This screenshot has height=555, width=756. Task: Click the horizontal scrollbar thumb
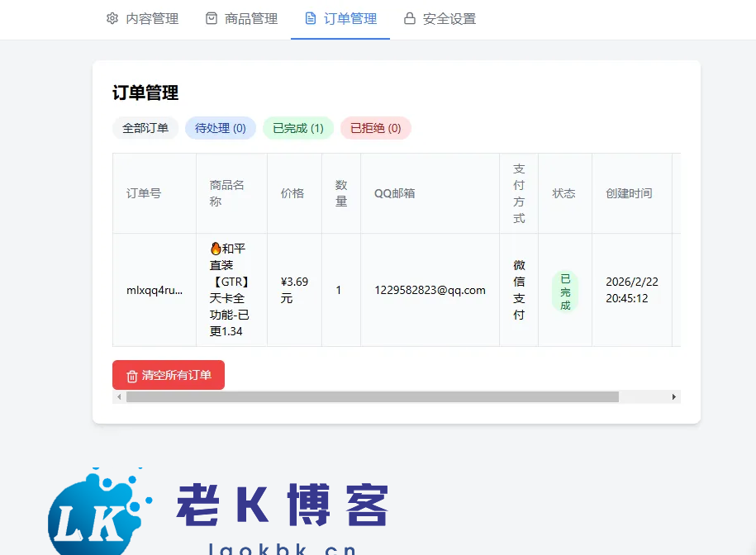[372, 397]
